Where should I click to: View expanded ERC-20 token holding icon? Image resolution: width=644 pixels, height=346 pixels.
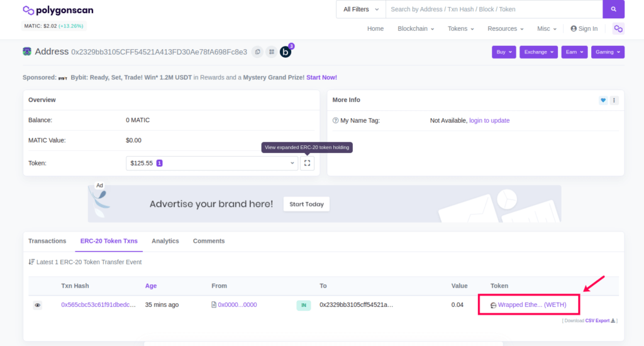coord(307,163)
